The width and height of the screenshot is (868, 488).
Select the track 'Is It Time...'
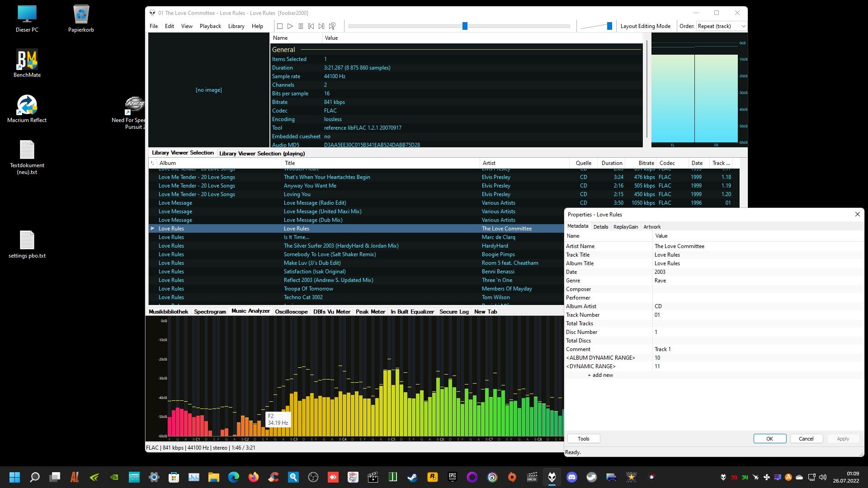[x=356, y=237]
